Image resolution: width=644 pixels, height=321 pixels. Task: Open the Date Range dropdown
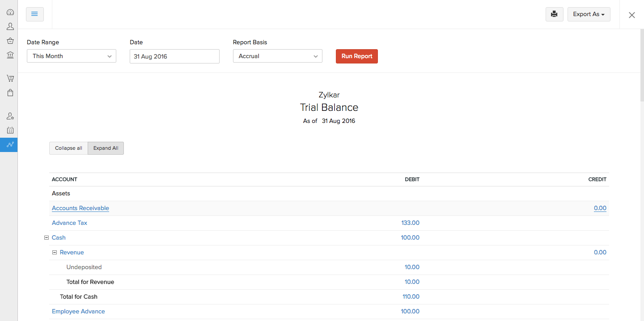(x=72, y=56)
